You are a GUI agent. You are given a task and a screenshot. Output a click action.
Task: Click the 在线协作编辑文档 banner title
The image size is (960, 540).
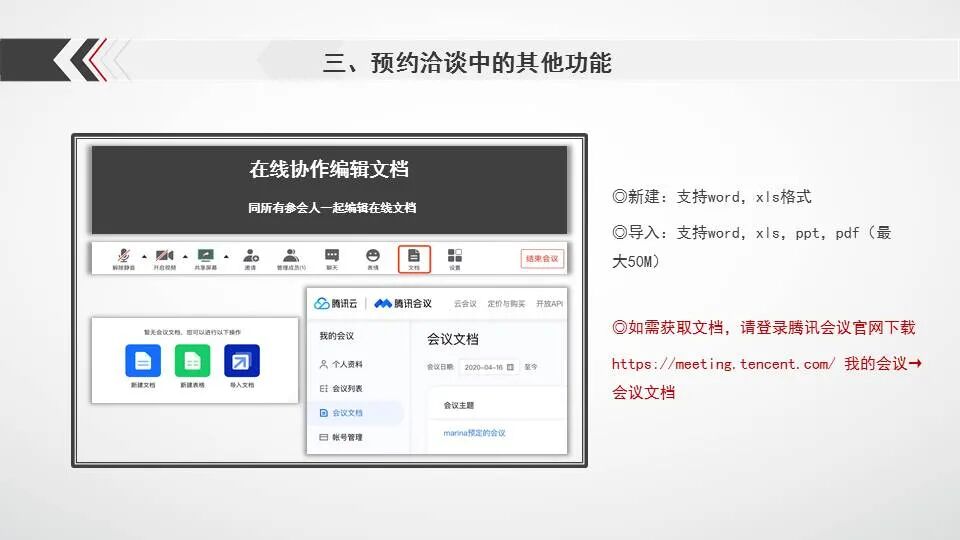[329, 170]
